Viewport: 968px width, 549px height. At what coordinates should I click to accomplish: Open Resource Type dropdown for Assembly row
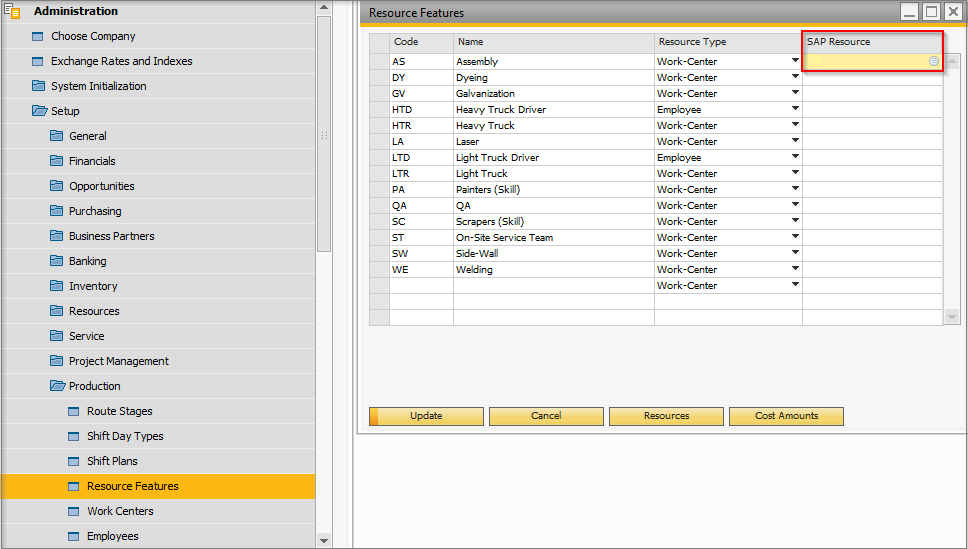[796, 61]
